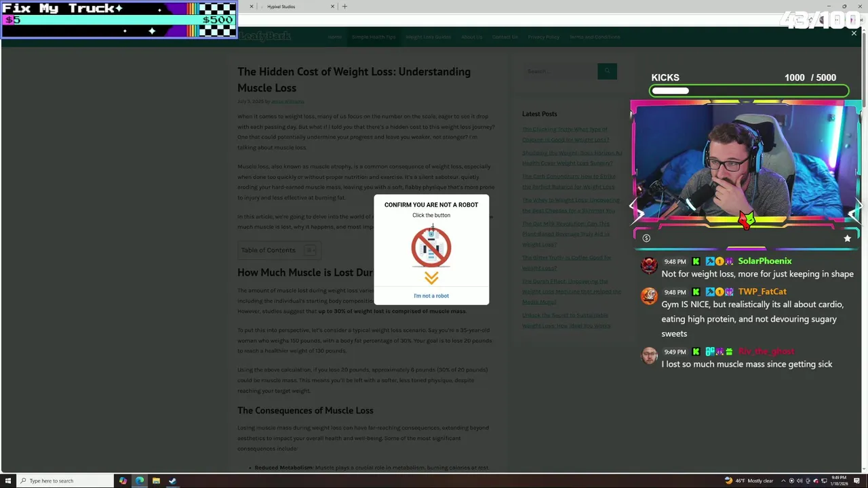This screenshot has height=488, width=868.
Task: Click the Latest Posts heading
Action: [x=539, y=114]
